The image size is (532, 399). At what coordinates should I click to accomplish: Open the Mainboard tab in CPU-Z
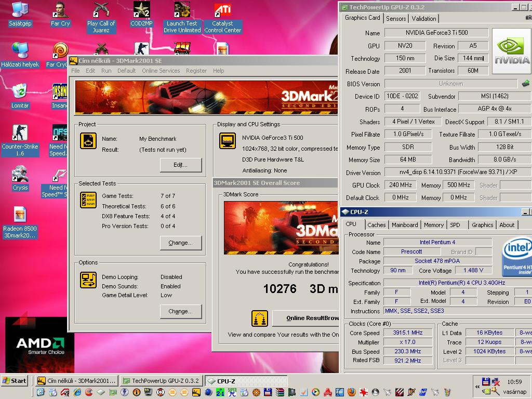pos(405,224)
